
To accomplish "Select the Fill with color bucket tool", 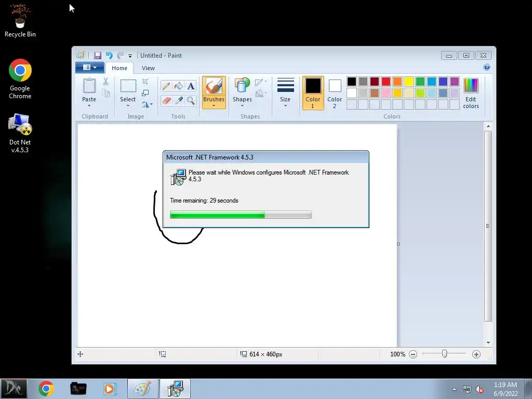I will pos(179,86).
